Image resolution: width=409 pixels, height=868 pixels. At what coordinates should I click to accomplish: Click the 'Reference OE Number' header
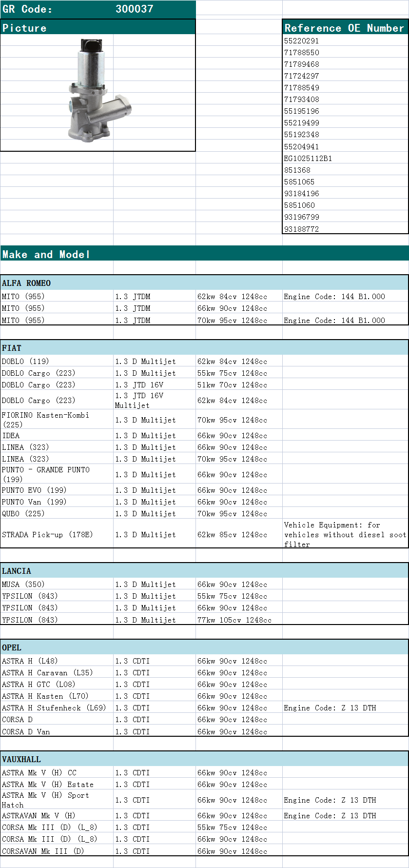pyautogui.click(x=345, y=28)
